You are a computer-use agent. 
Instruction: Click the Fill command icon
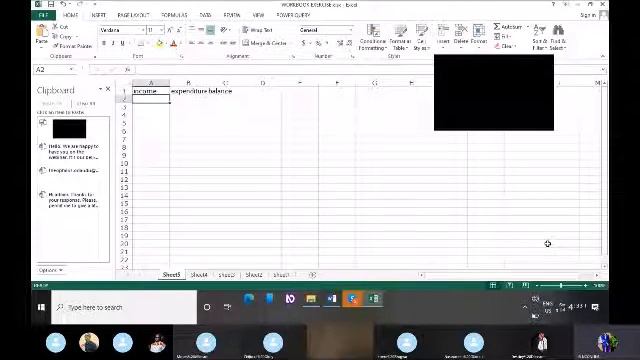tap(497, 36)
